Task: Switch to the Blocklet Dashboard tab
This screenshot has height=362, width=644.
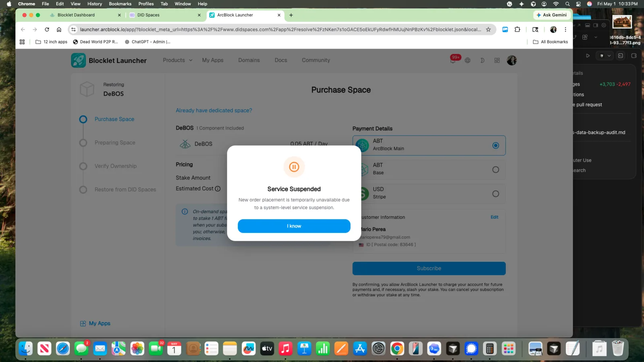Action: (85, 15)
